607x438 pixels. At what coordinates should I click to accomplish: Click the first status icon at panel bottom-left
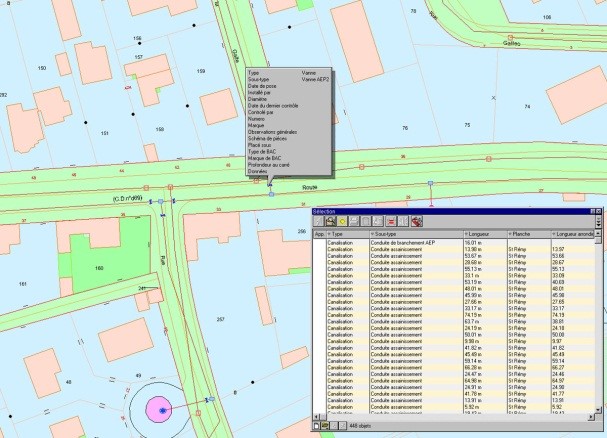(318, 427)
